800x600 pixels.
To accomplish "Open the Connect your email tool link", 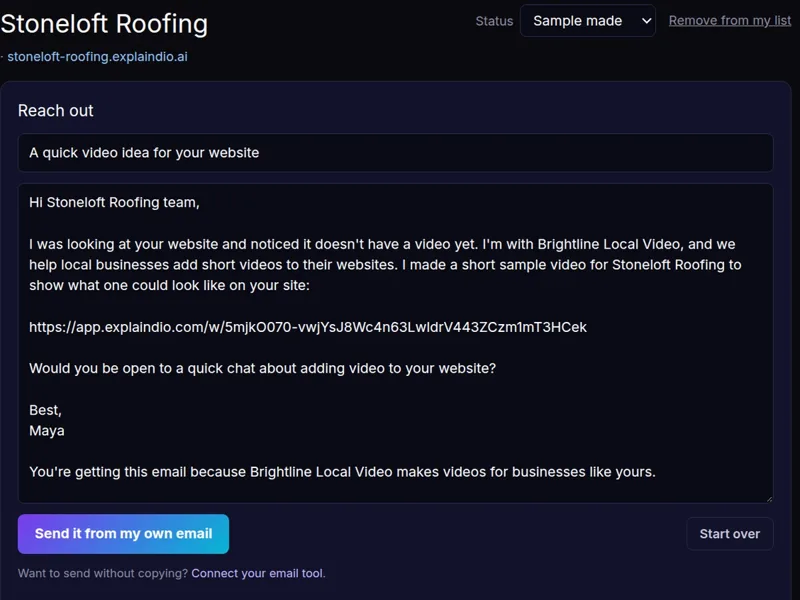I will pos(257,573).
